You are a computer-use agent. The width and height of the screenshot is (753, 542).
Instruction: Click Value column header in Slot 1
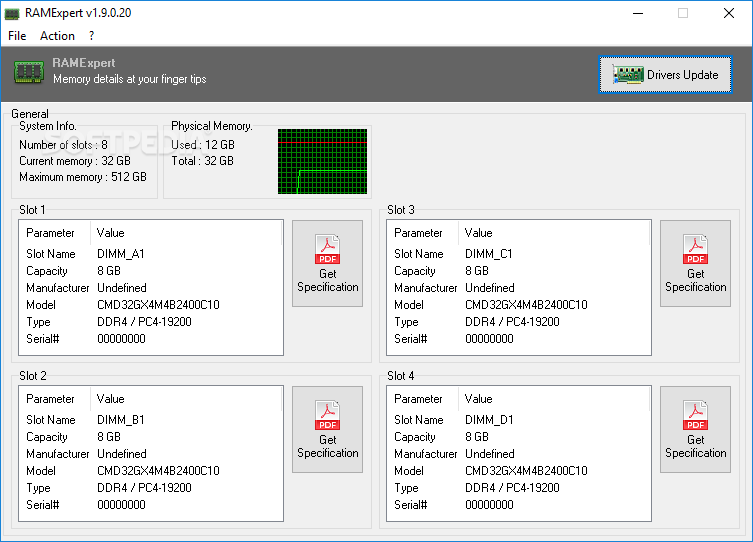point(186,233)
